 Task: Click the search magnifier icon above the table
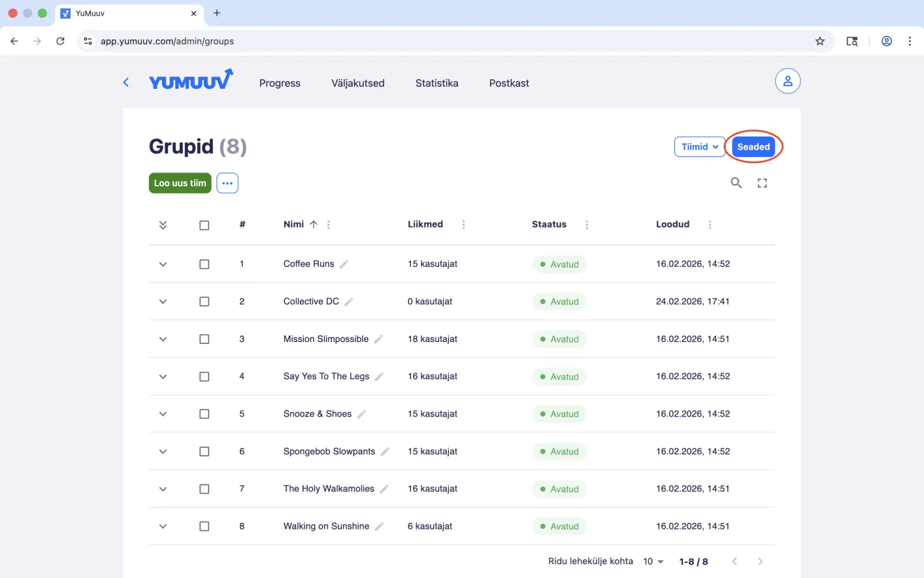736,183
